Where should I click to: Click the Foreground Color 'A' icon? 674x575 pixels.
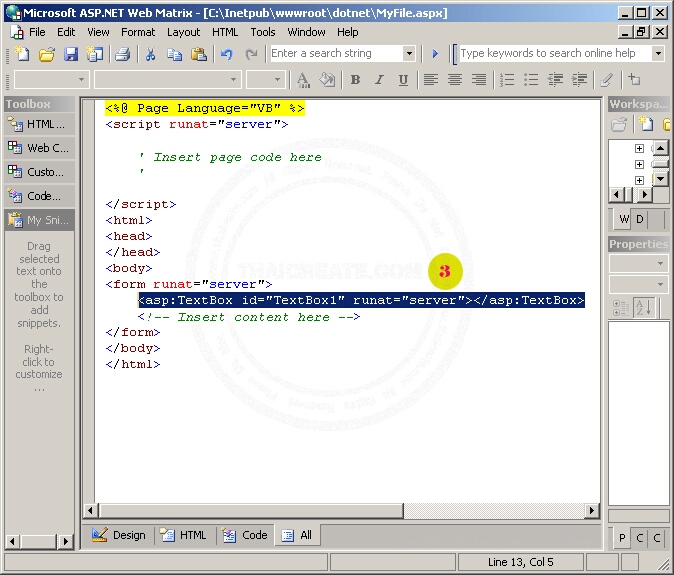point(303,80)
